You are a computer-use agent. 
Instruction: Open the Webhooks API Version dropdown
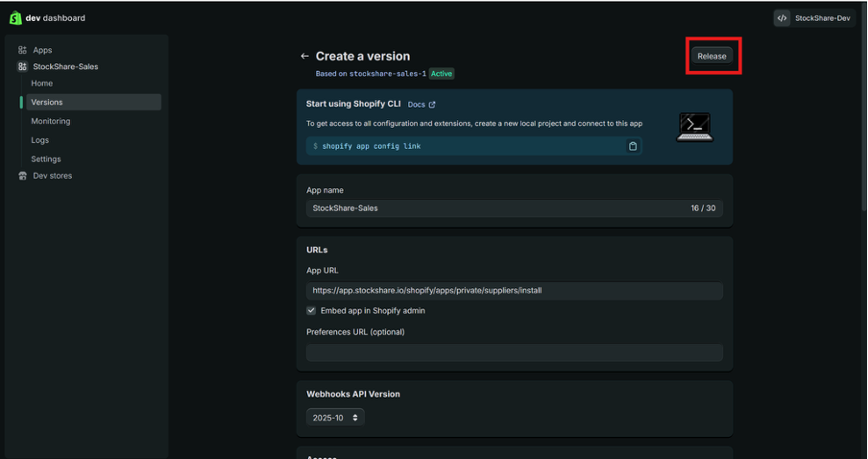point(335,418)
